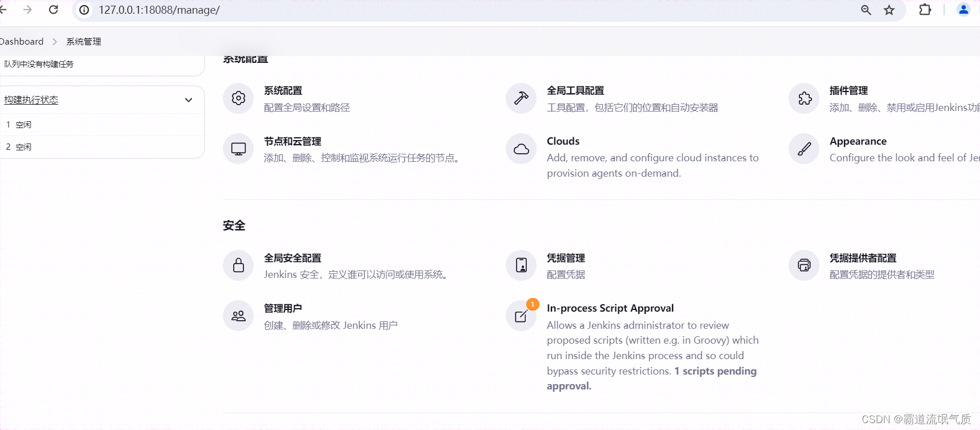Click the breadcrumb separator chevron after Dashboard
This screenshot has width=980, height=430.
click(x=55, y=42)
